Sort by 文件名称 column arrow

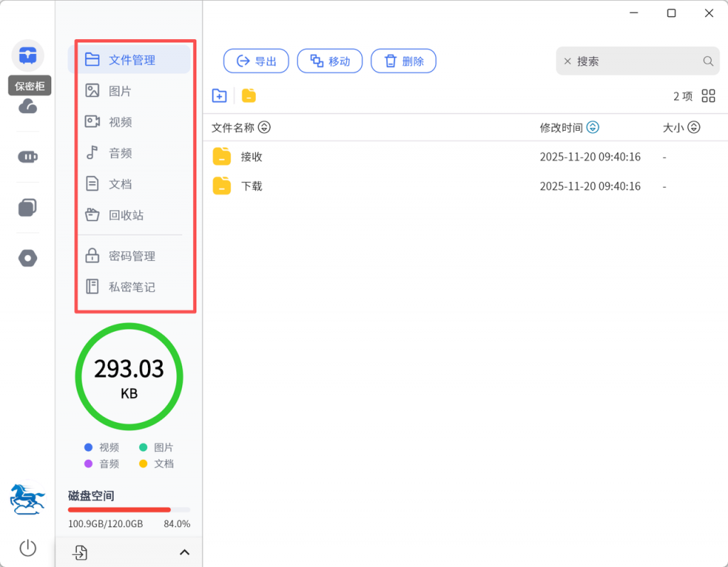tap(264, 128)
